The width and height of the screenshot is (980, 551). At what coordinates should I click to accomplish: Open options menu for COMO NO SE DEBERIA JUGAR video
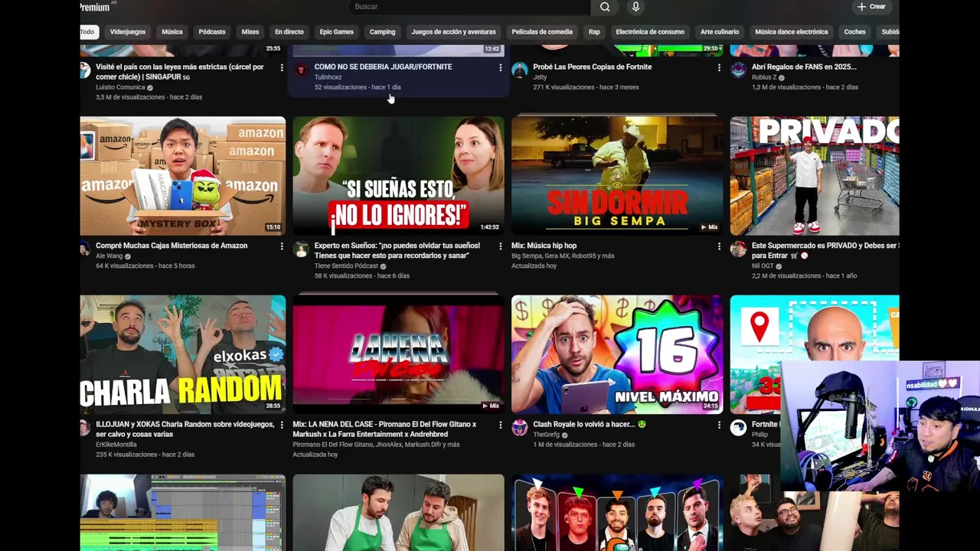[x=501, y=68]
